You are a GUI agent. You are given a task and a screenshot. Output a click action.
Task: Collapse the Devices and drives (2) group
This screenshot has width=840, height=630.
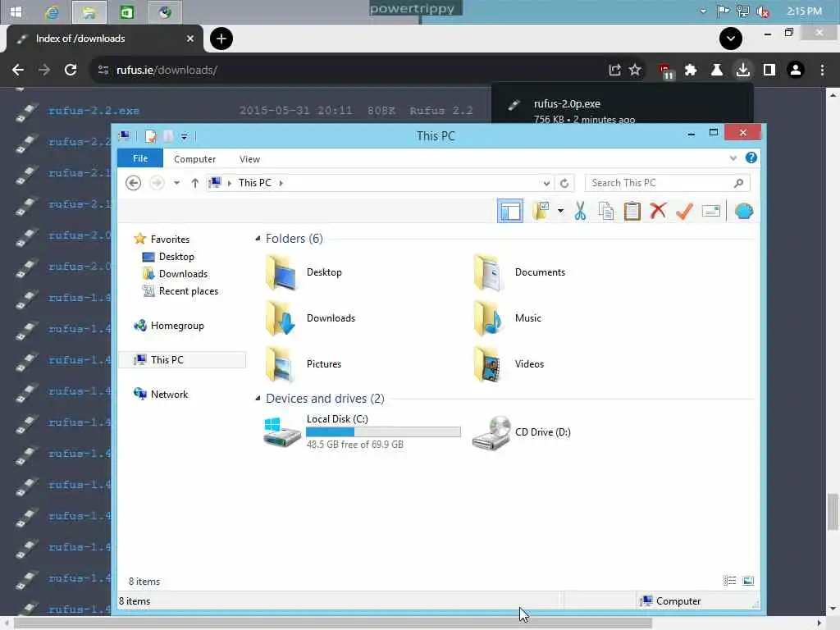tap(258, 399)
